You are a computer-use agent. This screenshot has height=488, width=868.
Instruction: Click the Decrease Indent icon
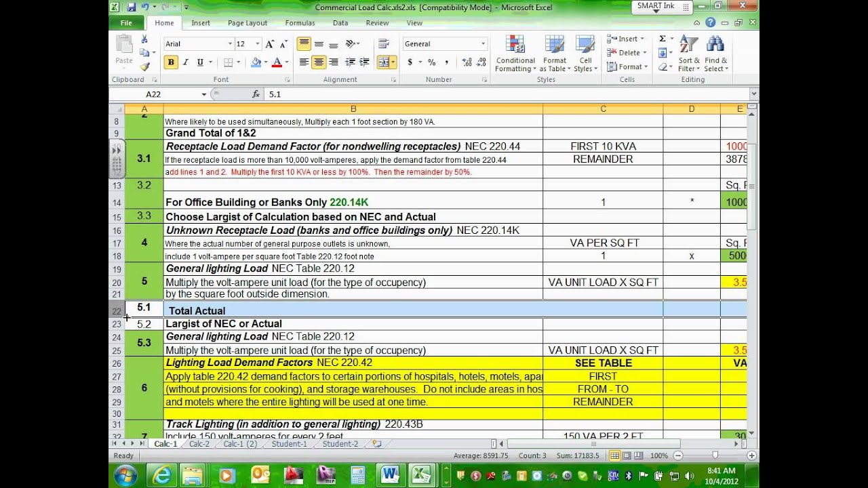[x=350, y=62]
